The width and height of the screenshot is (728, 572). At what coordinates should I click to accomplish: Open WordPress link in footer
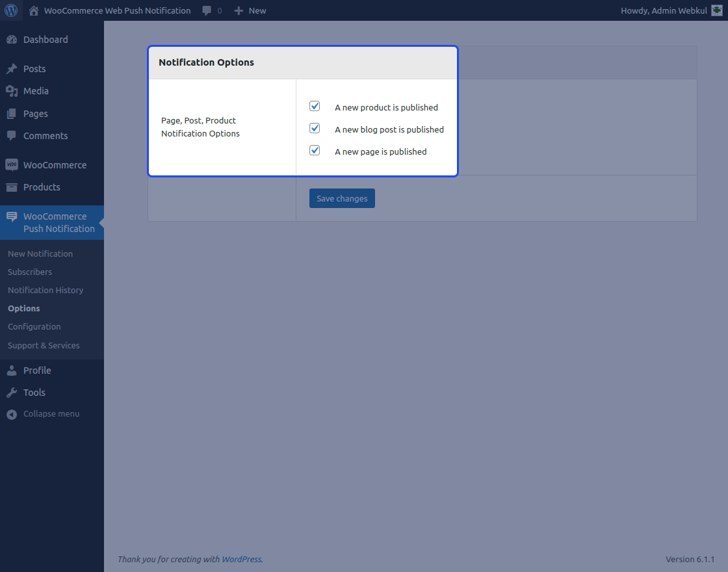click(x=241, y=559)
